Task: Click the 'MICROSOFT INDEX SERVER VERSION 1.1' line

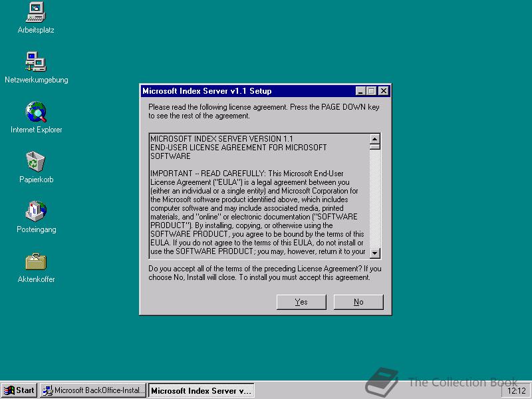Action: click(x=221, y=139)
